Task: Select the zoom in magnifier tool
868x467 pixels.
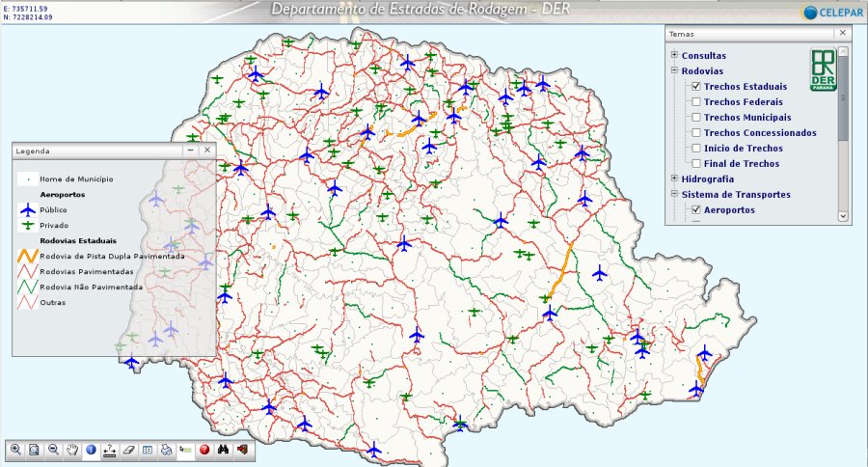Action: tap(15, 450)
